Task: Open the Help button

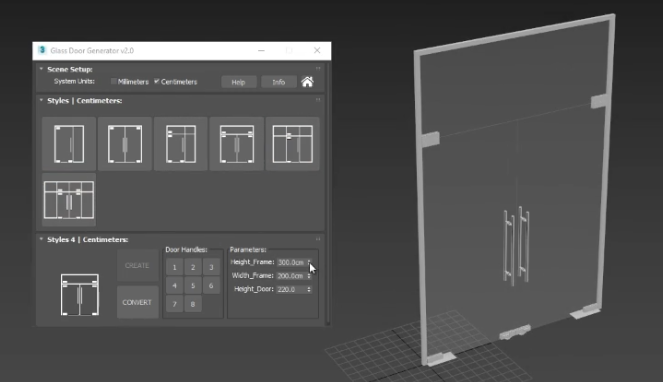Action: click(238, 82)
